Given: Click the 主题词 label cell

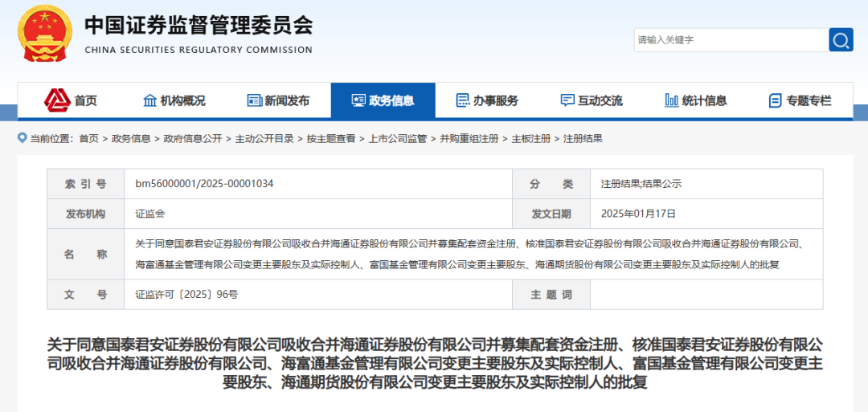Looking at the screenshot, I should (551, 295).
